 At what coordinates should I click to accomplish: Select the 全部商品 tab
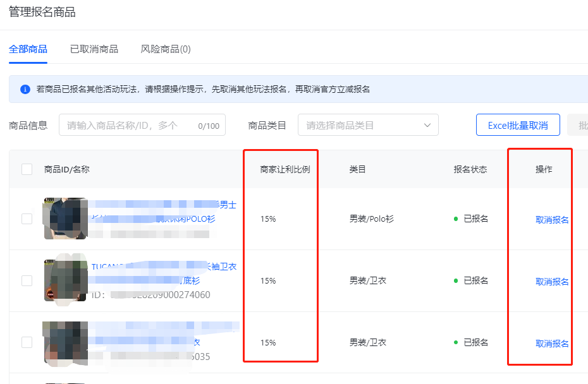28,48
